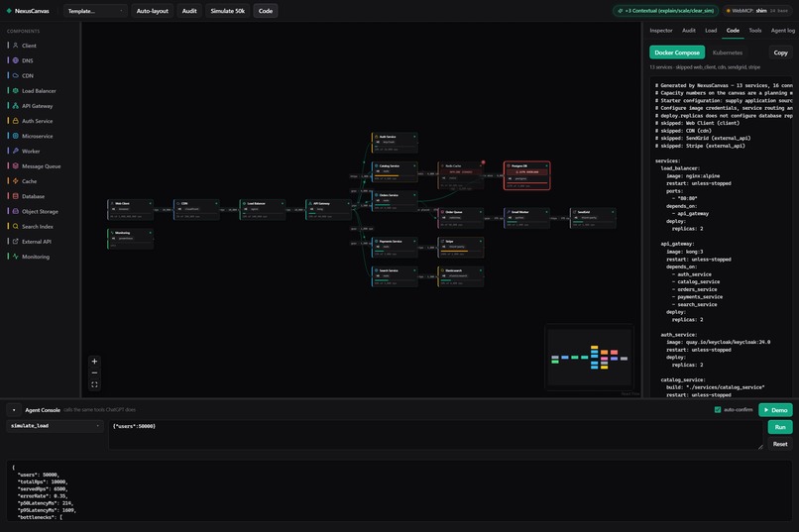799x532 pixels.
Task: Pick the Cache lightning icon
Action: click(x=15, y=181)
